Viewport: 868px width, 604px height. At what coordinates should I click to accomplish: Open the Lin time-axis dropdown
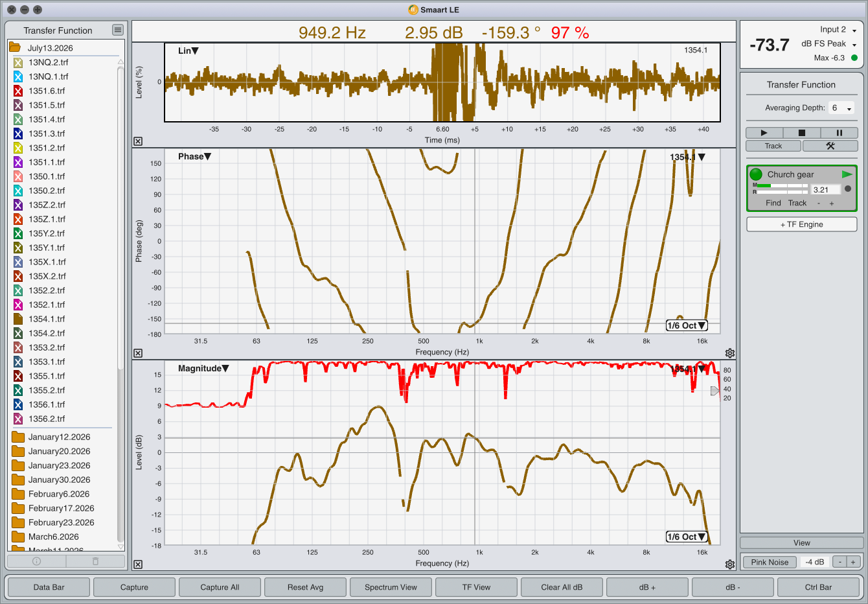(x=188, y=51)
